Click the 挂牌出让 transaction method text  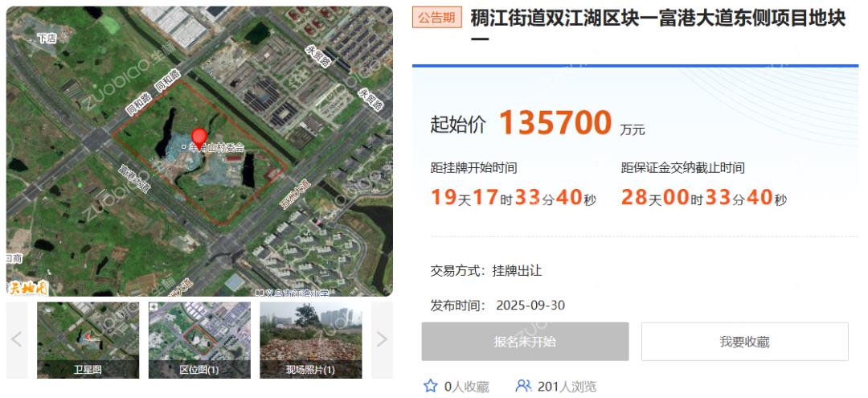(517, 270)
